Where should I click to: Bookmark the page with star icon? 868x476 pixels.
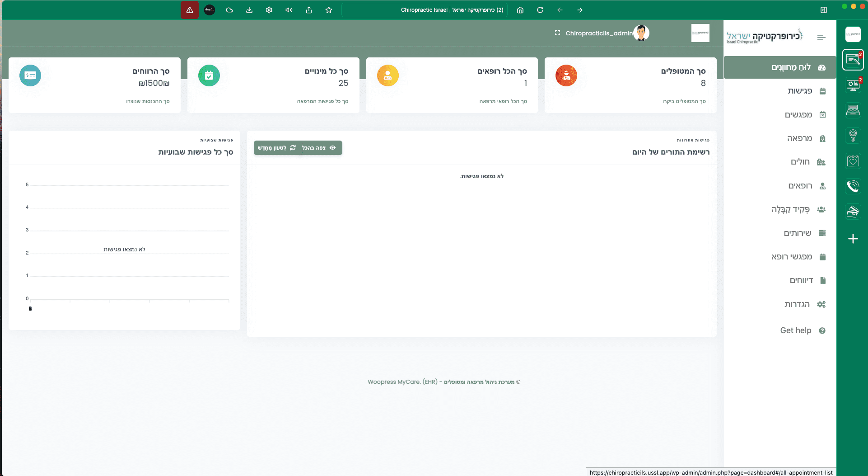(329, 10)
